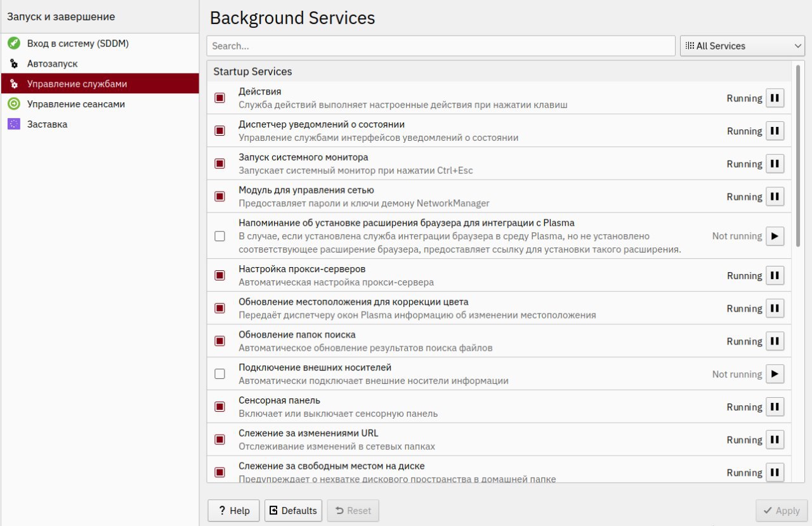Screen dimensions: 812x526
Task: Restore settings with Defaults button
Action: pyautogui.click(x=293, y=511)
